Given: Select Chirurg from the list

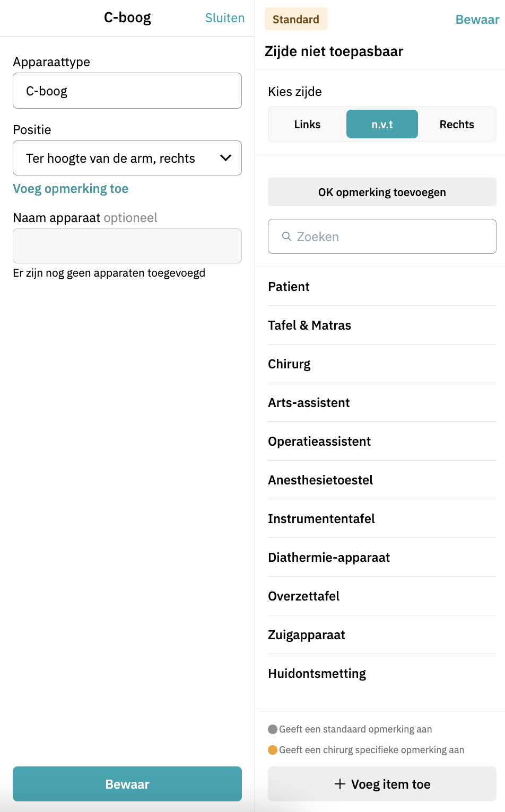Looking at the screenshot, I should [x=289, y=364].
